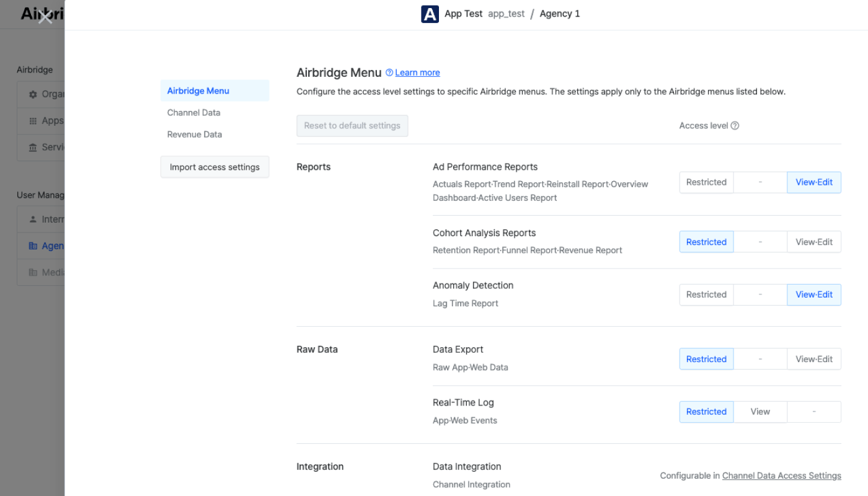The height and width of the screenshot is (496, 868).
Task: Click the Service bank icon in background sidebar
Action: (x=33, y=148)
